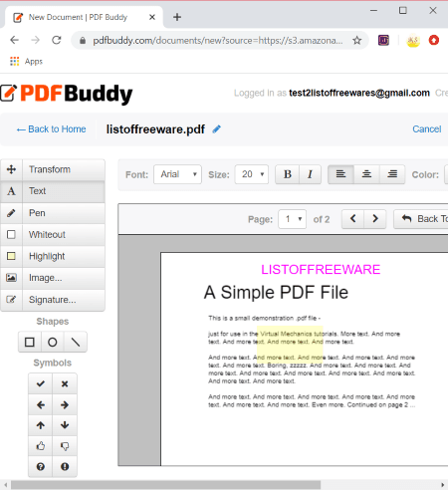This screenshot has height=490, width=448.
Task: Align text to the left
Action: pos(340,174)
